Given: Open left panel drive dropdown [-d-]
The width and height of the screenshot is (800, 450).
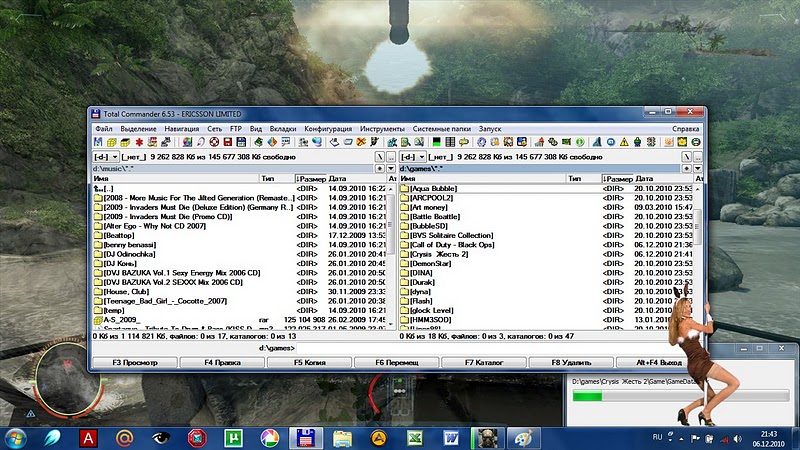Looking at the screenshot, I should pyautogui.click(x=103, y=157).
